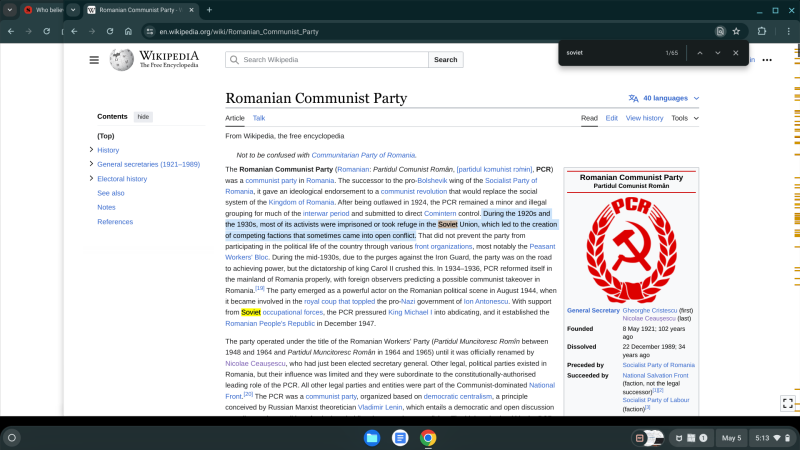Viewport: 800px width, 450px height.
Task: Open Wikipedia hamburger main menu
Action: [94, 60]
